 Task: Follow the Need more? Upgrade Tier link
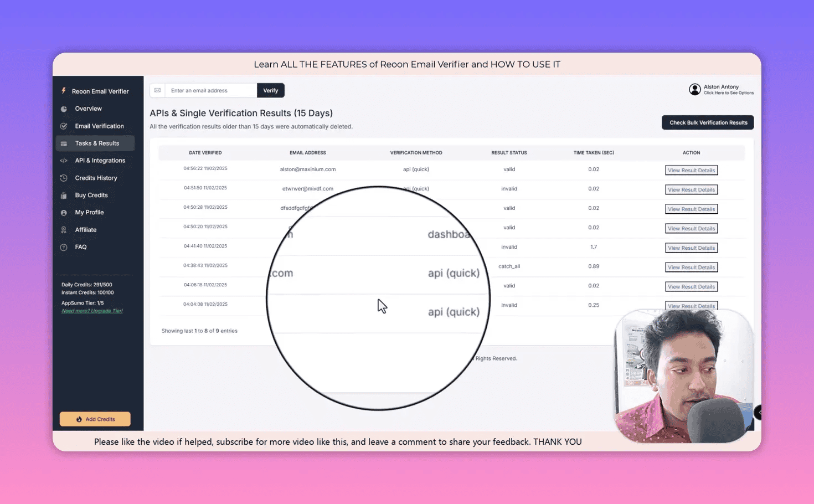point(91,311)
